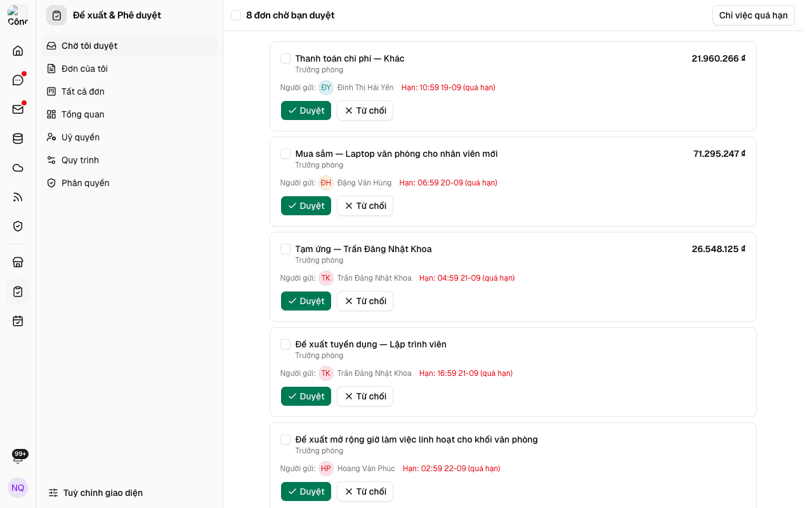Open the database icon in rail

pos(18,138)
